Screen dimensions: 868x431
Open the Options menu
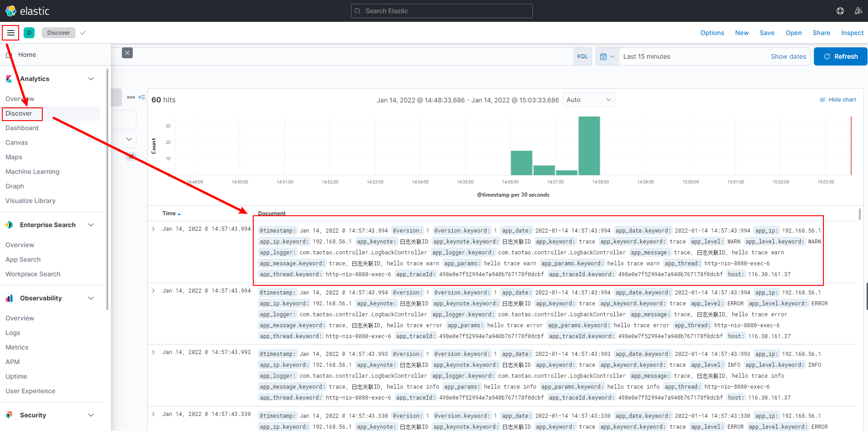[x=712, y=33]
